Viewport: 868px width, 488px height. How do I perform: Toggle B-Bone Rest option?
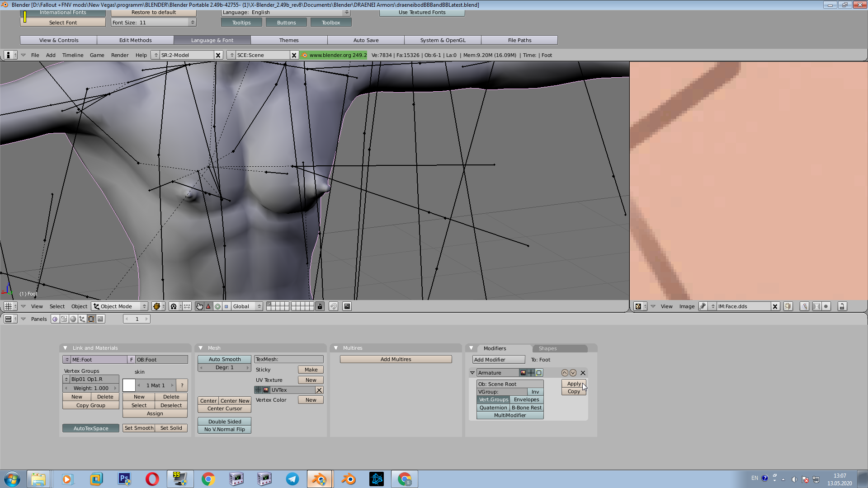[527, 408]
